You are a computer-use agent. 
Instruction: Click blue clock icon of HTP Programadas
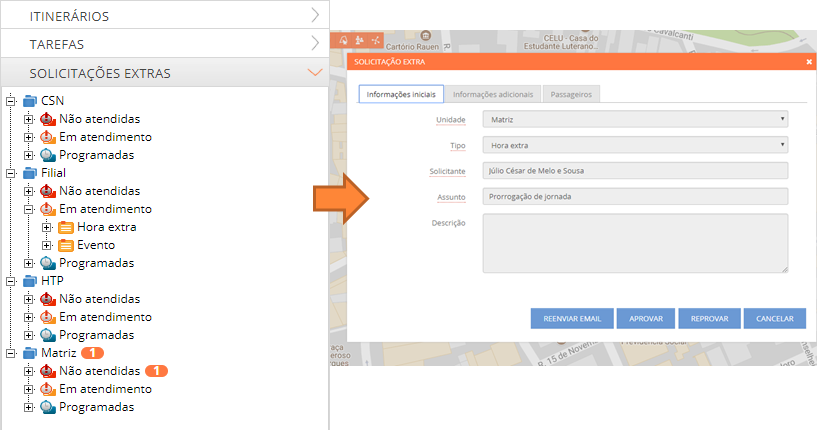point(48,335)
